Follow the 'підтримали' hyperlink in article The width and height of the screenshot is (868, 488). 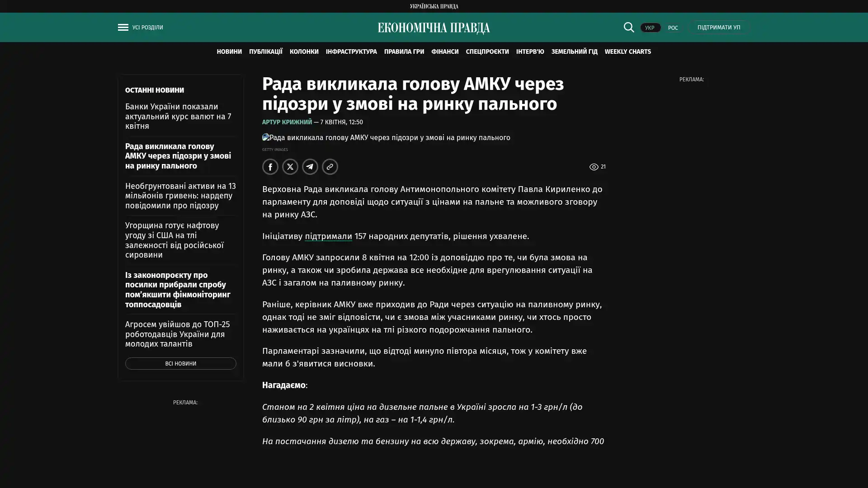coord(328,236)
